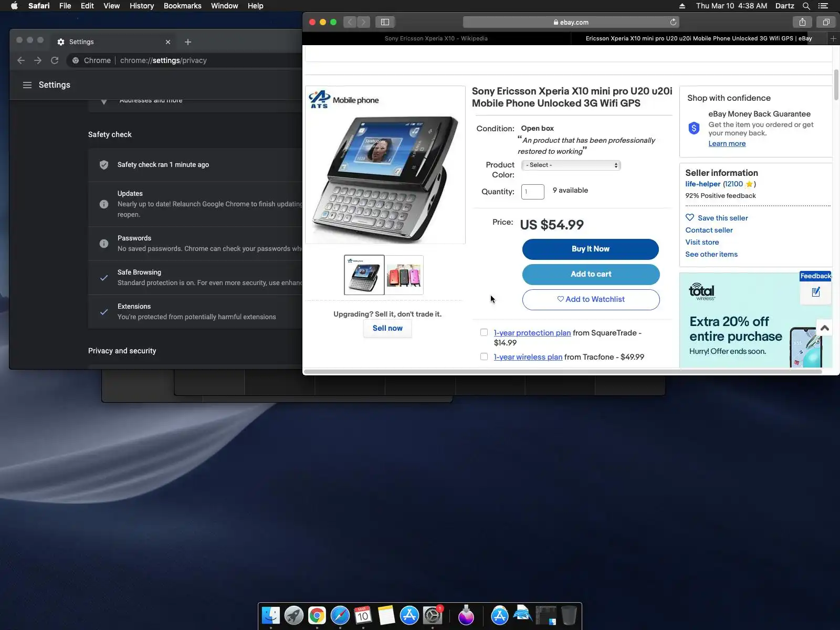Open the Bookmarks menu
Image resolution: width=840 pixels, height=630 pixels.
183,6
